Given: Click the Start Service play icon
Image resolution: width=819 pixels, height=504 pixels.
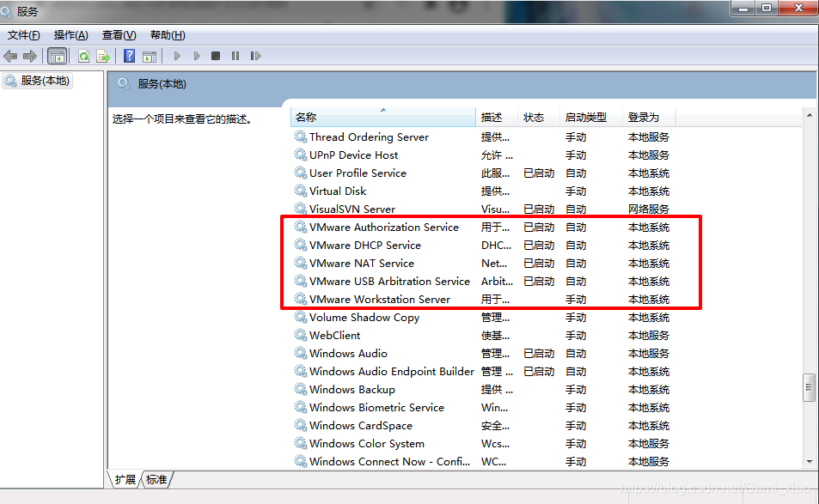Looking at the screenshot, I should point(176,56).
